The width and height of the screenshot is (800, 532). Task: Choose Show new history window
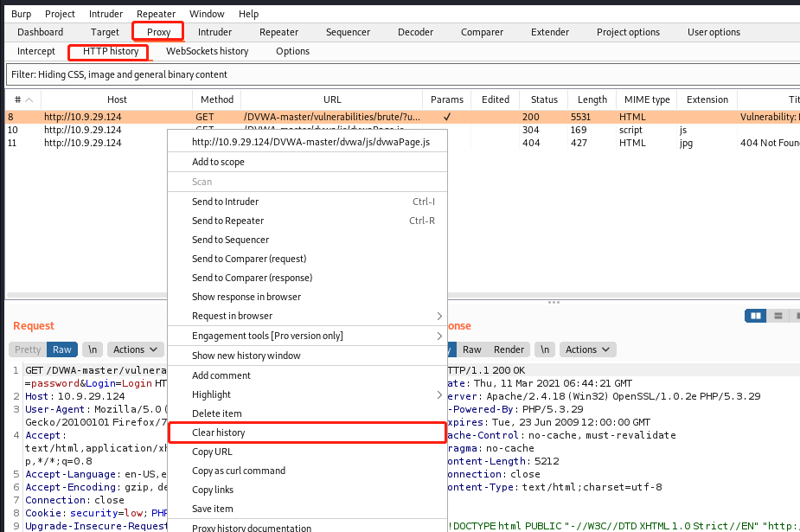pos(308,356)
